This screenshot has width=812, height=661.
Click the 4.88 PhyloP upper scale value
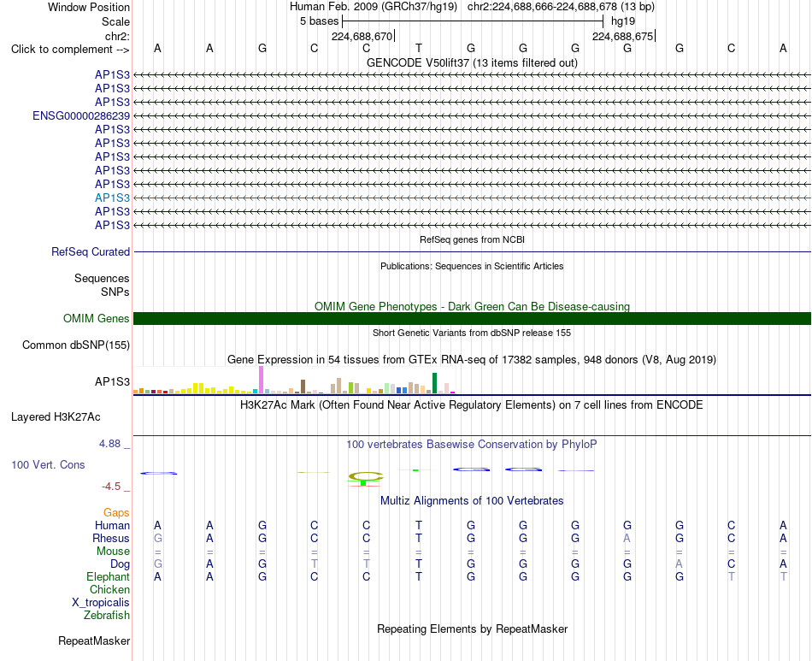(109, 444)
